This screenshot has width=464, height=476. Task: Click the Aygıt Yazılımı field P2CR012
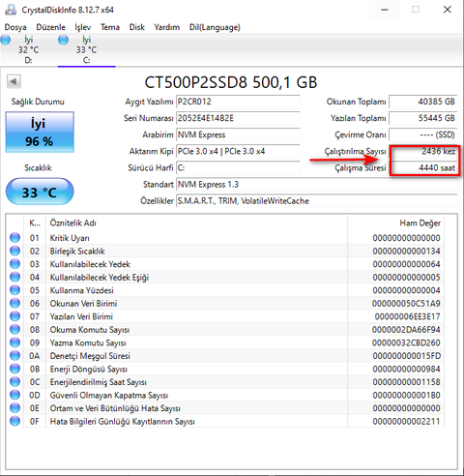point(238,102)
